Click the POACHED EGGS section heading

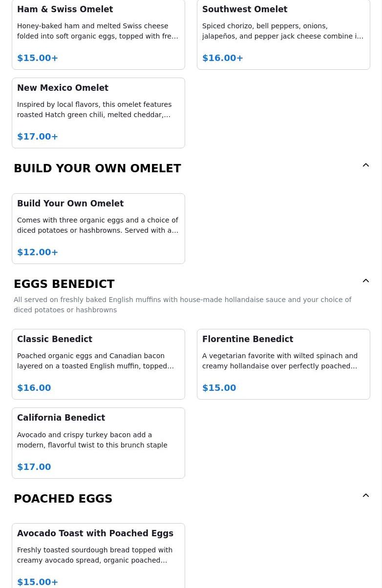[63, 499]
